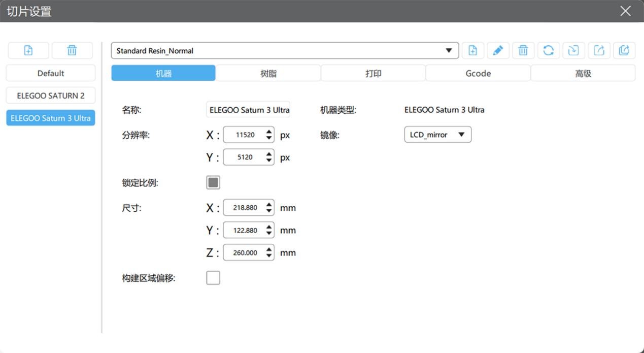This screenshot has height=353, width=644.
Task: Import a profile using the import icon
Action: point(573,50)
